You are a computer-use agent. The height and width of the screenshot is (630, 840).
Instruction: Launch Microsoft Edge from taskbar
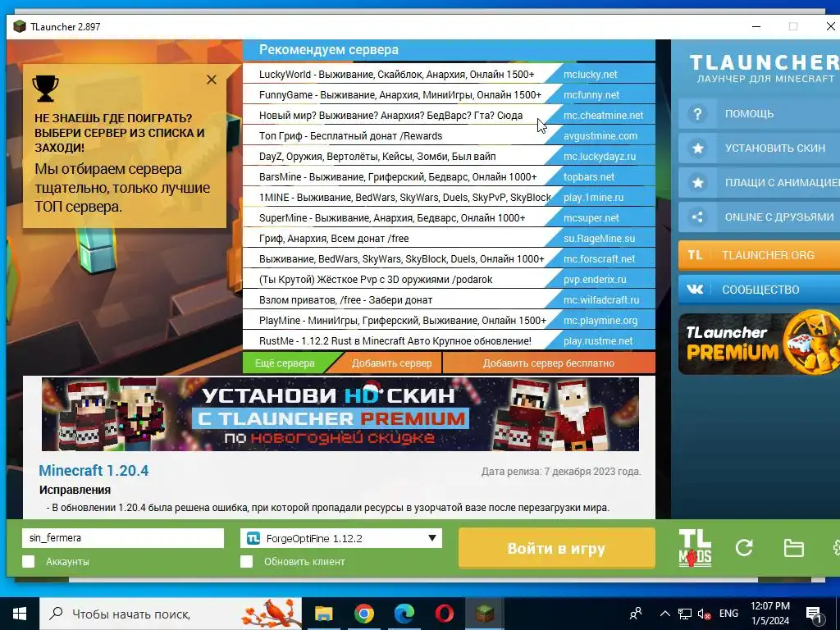point(404,614)
